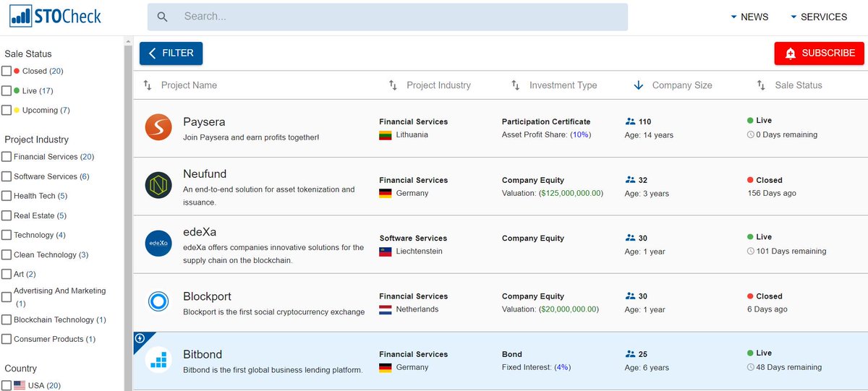Collapse the FILTER panel
Screen dimensions: 868x391
click(x=171, y=53)
